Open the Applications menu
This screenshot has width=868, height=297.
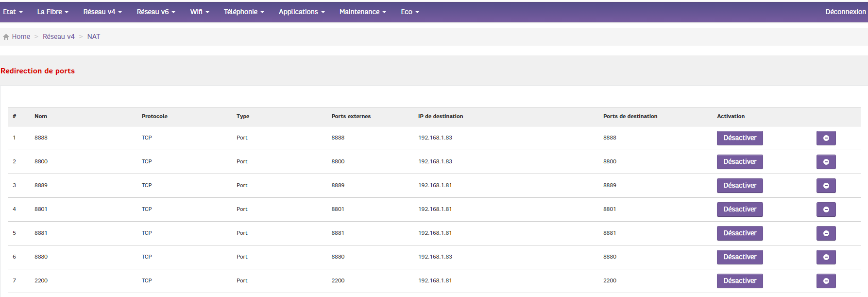[x=301, y=12]
